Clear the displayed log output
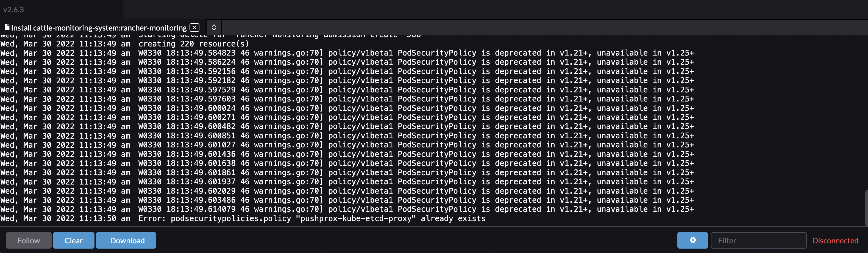The width and height of the screenshot is (868, 253). pos(73,240)
